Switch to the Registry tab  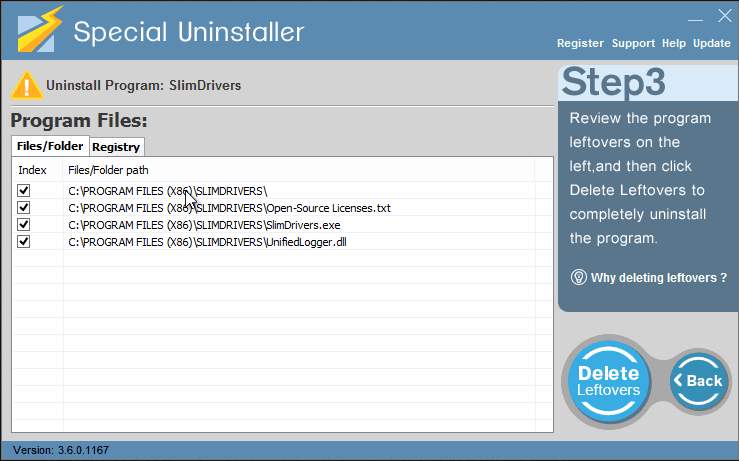pos(116,147)
